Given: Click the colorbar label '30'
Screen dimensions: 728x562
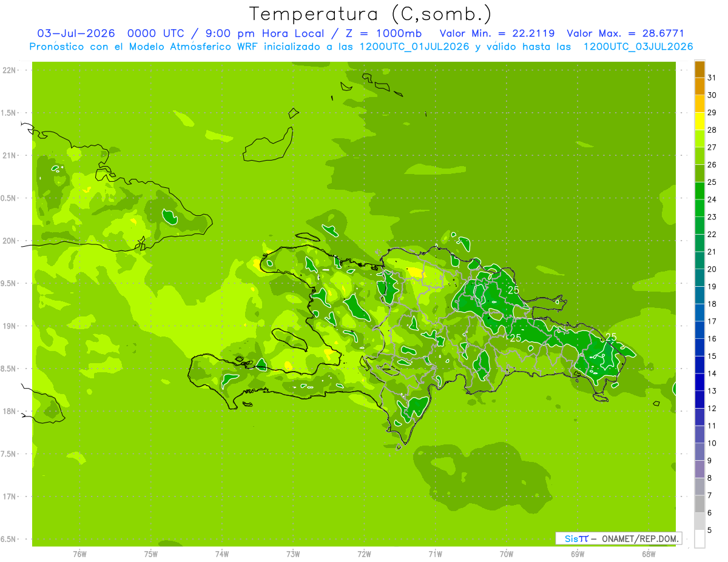Looking at the screenshot, I should pos(712,95).
